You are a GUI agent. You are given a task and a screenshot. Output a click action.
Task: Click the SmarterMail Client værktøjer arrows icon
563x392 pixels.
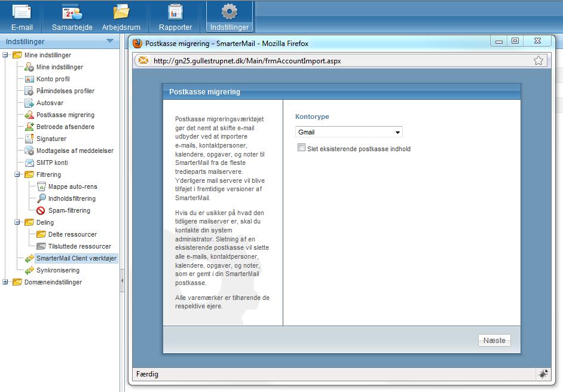pos(29,259)
